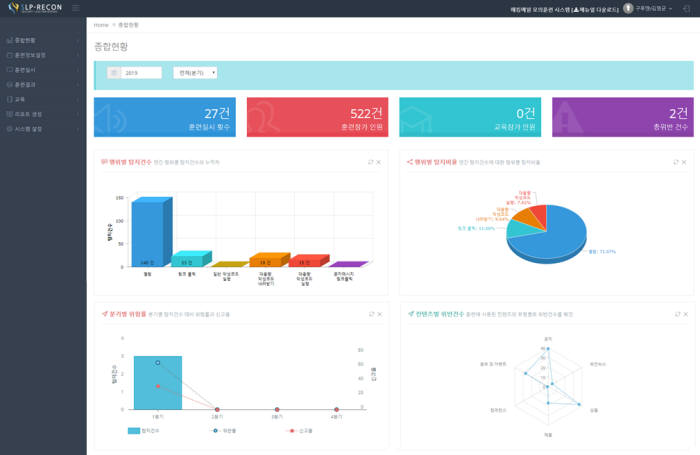The image size is (700, 455).
Task: Close the 행위별 탐지건수 bar chart panel
Action: pos(379,162)
